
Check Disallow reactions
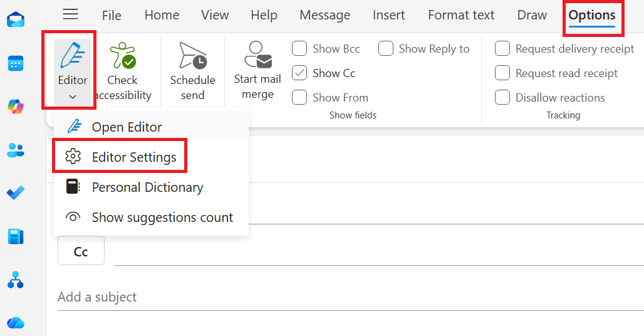pyautogui.click(x=502, y=98)
